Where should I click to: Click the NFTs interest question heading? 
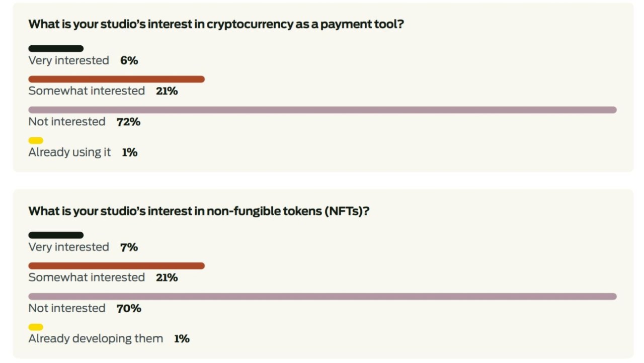pos(199,211)
